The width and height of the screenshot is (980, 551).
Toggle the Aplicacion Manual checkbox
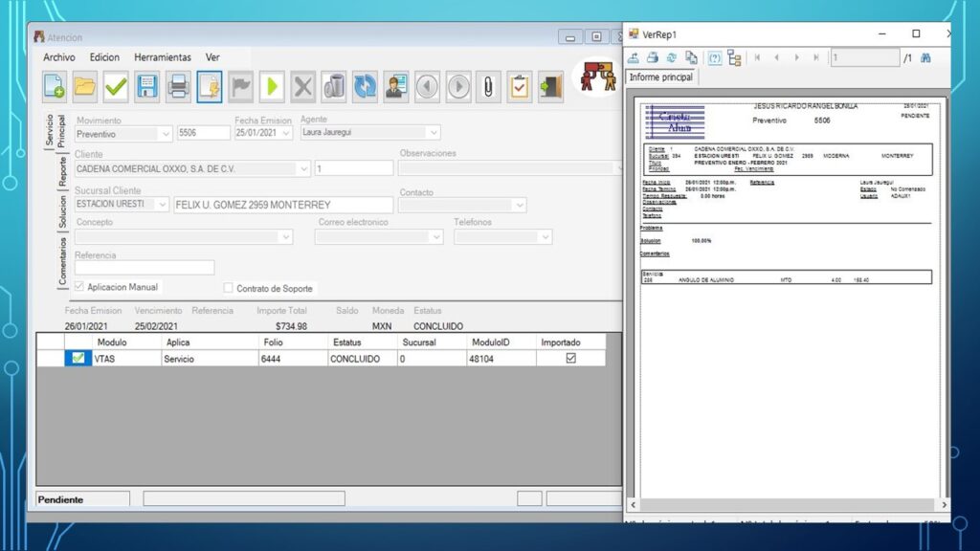(x=79, y=287)
